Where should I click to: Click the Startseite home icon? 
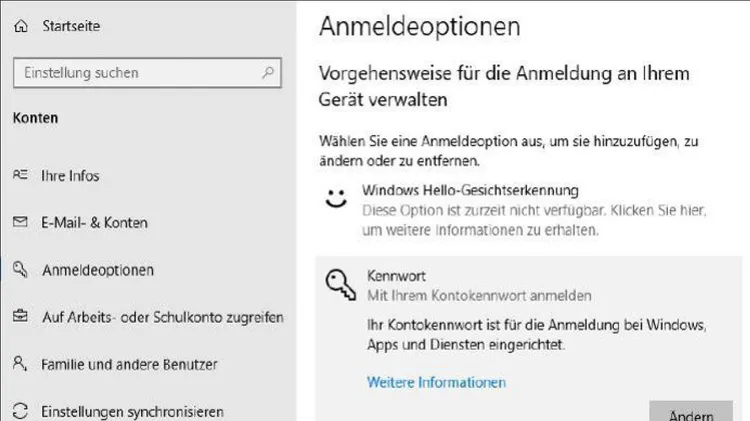[21, 26]
